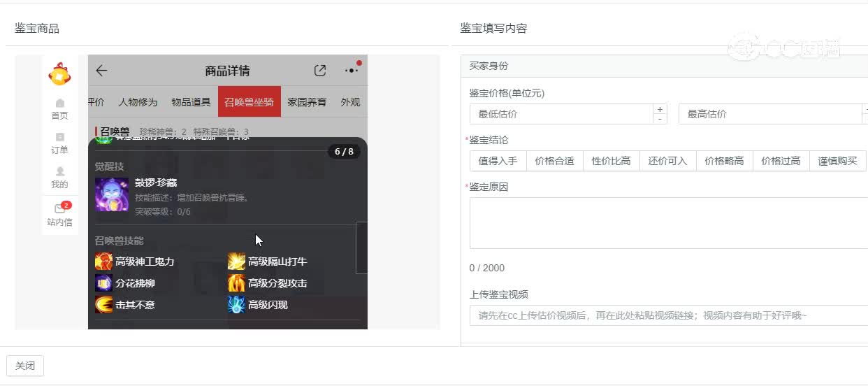Image resolution: width=868 pixels, height=386 pixels.
Task: Select the 高级神工鬼力 skill icon
Action: click(103, 262)
